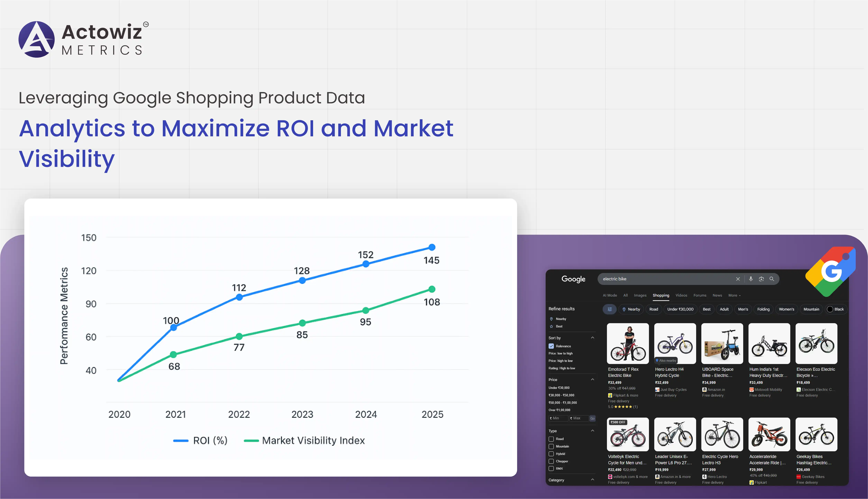Switch to the Images tab

tap(640, 295)
